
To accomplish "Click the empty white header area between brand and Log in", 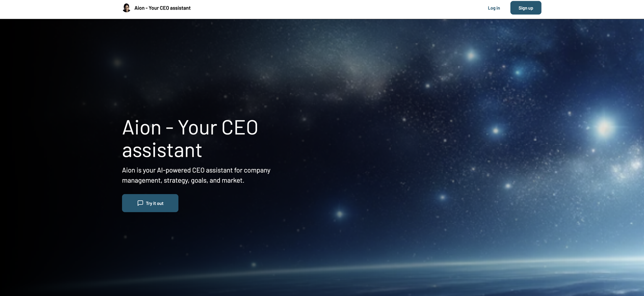I will [339, 9].
